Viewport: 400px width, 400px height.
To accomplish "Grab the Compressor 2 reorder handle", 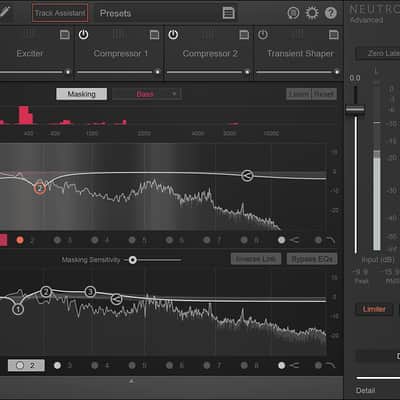I will (208, 34).
